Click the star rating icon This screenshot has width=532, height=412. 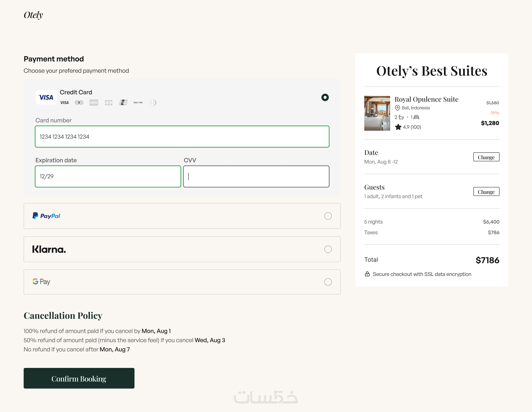coord(398,127)
